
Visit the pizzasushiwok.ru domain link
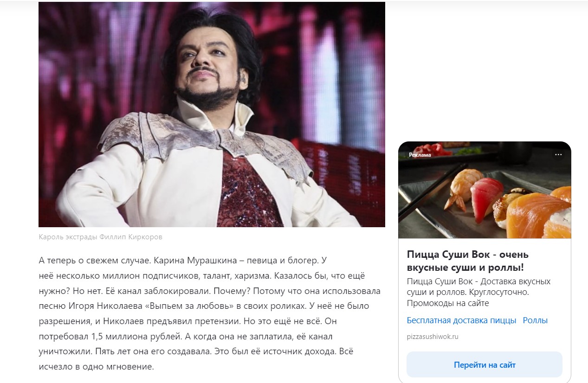(x=433, y=337)
